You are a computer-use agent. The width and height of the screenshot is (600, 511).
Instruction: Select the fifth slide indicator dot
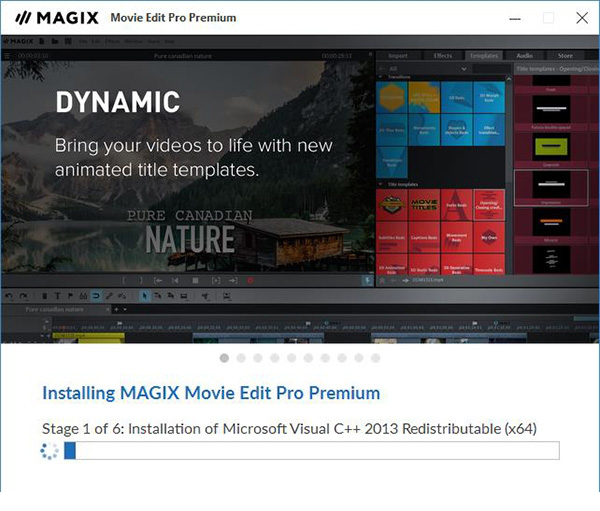point(292,358)
